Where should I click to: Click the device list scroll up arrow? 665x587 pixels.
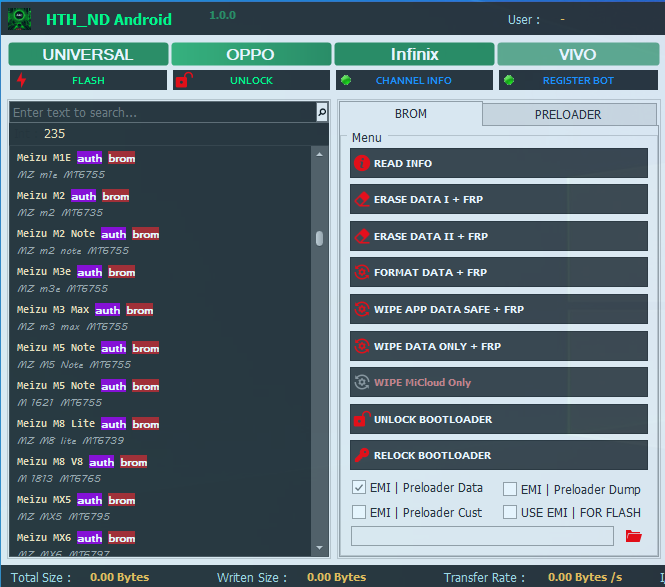[x=319, y=154]
